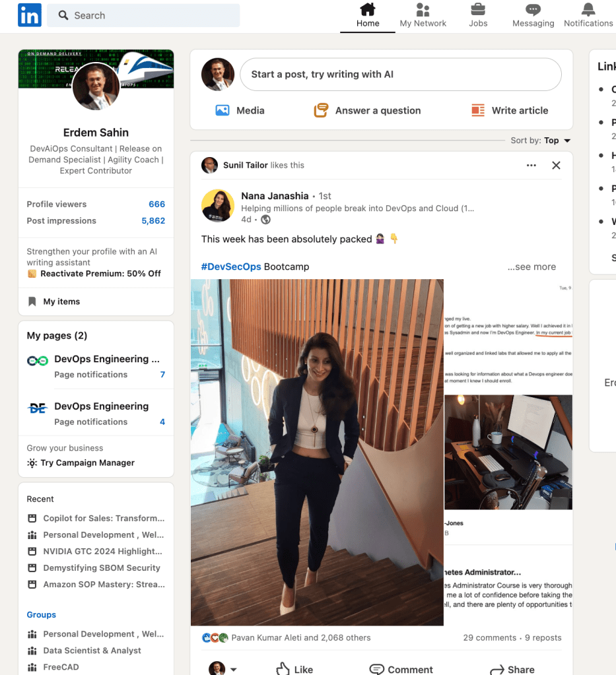The height and width of the screenshot is (675, 616).
Task: Click the LinkedIn logo icon
Action: (30, 15)
